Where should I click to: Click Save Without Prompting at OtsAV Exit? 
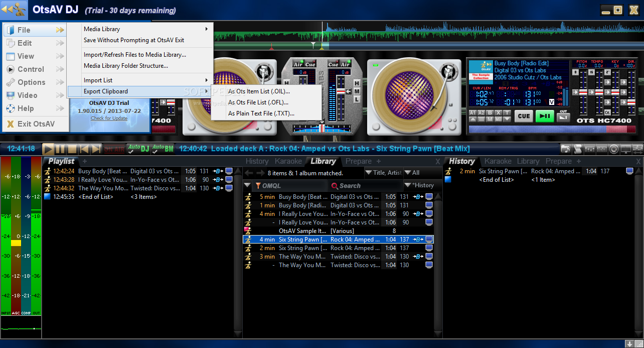134,40
